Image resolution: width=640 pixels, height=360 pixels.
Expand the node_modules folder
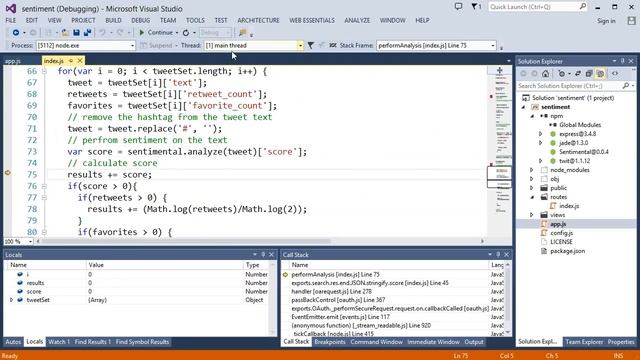click(531, 170)
